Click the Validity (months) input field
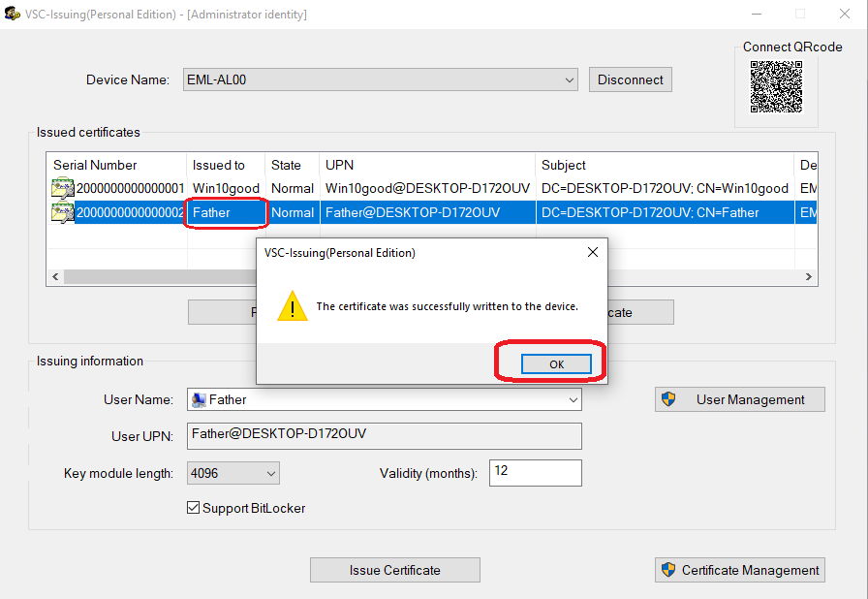Viewport: 868px width, 599px height. point(535,473)
